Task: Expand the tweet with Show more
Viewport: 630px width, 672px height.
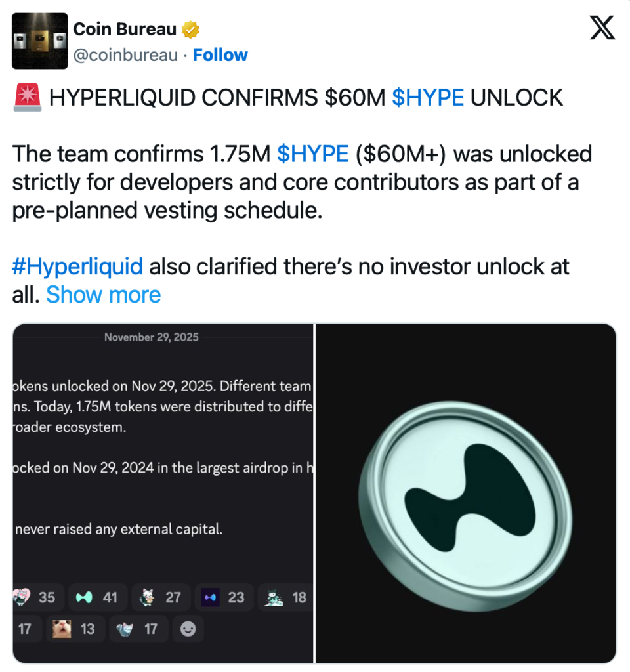Action: click(103, 295)
